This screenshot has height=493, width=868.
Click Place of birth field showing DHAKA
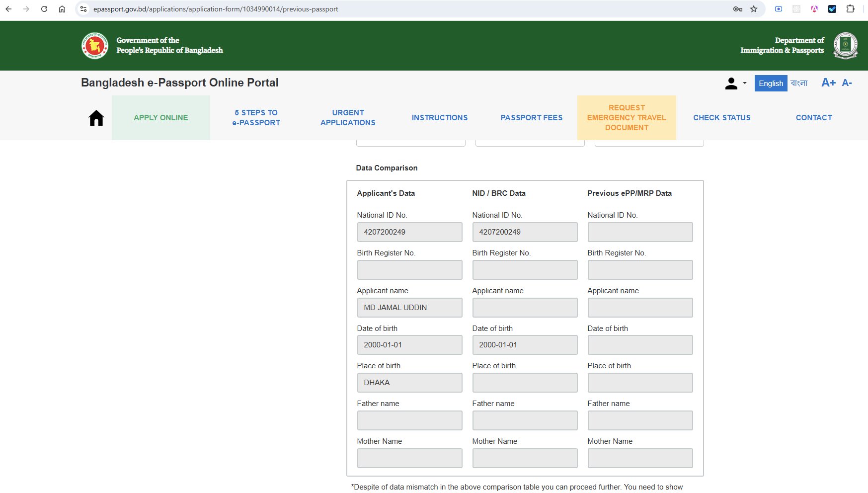pyautogui.click(x=409, y=383)
